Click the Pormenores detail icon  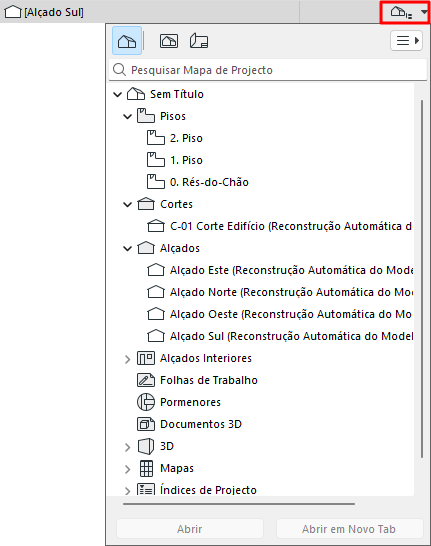[146, 402]
